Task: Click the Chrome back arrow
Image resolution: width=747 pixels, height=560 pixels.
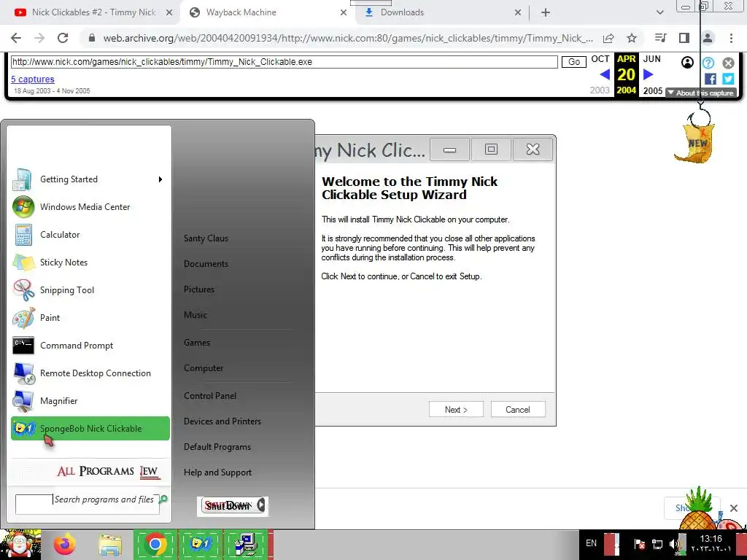Action: pyautogui.click(x=16, y=38)
